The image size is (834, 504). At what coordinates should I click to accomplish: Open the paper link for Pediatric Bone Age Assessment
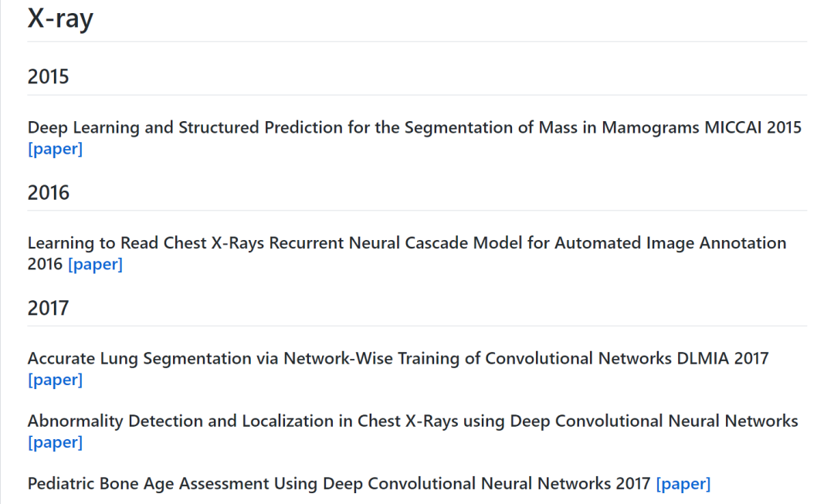(x=683, y=484)
